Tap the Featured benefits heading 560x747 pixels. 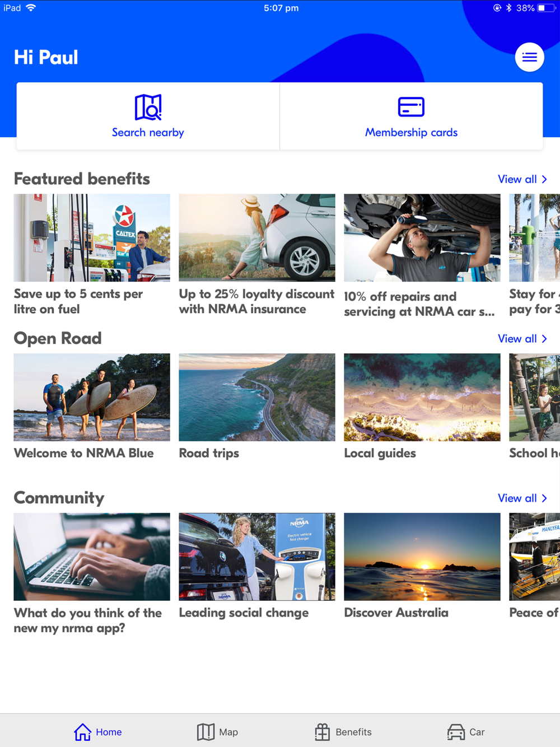82,179
